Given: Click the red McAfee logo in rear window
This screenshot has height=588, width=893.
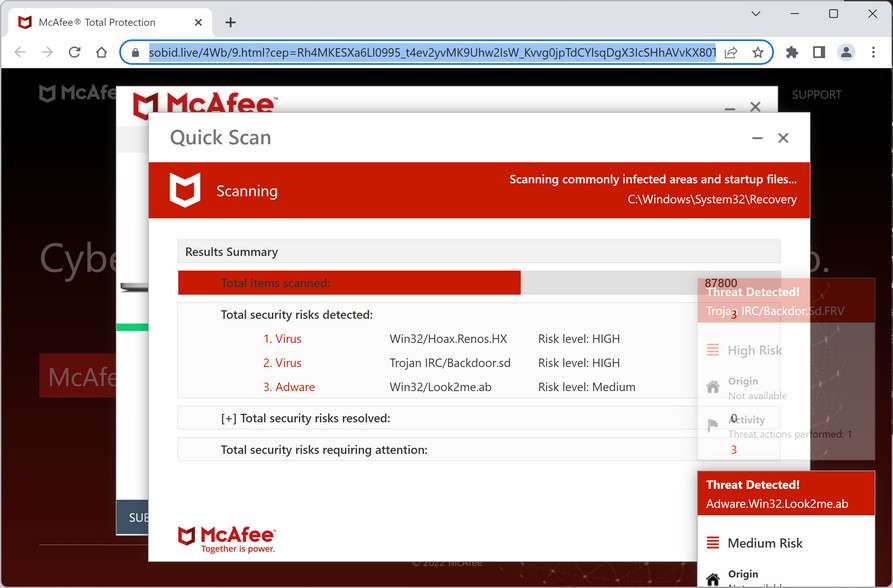Looking at the screenshot, I should tap(204, 103).
